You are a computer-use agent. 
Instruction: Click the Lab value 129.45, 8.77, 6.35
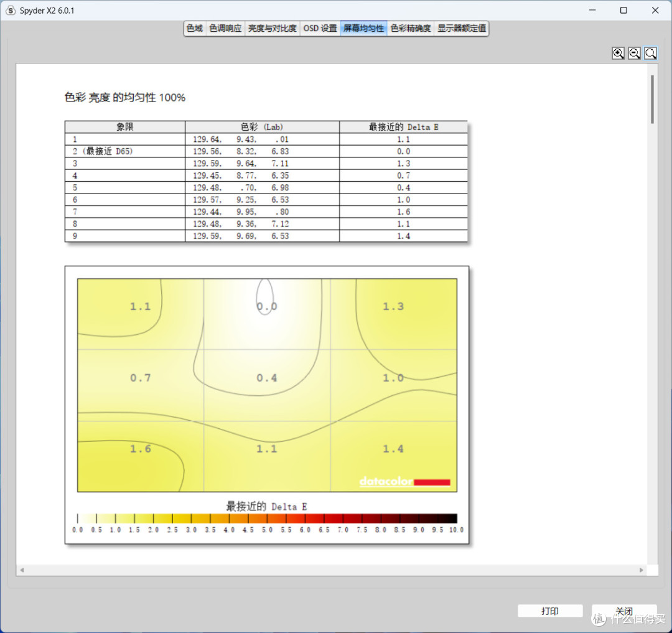pyautogui.click(x=240, y=176)
